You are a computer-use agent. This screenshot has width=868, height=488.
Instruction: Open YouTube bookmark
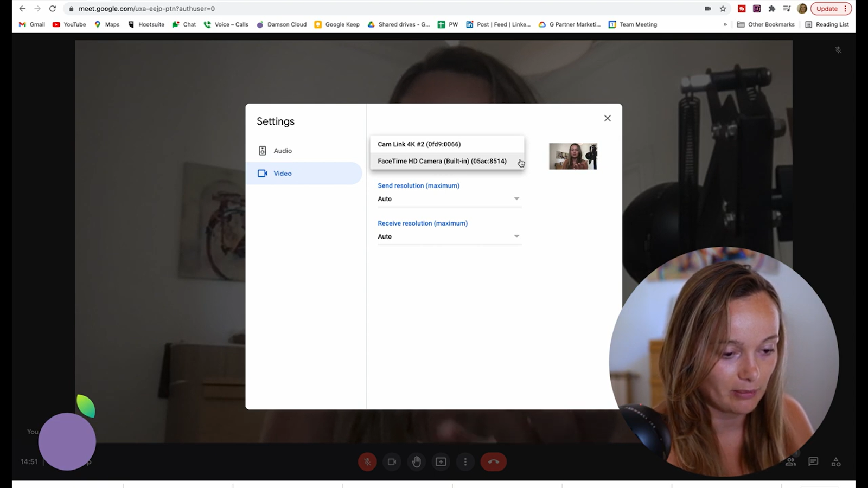coord(69,24)
